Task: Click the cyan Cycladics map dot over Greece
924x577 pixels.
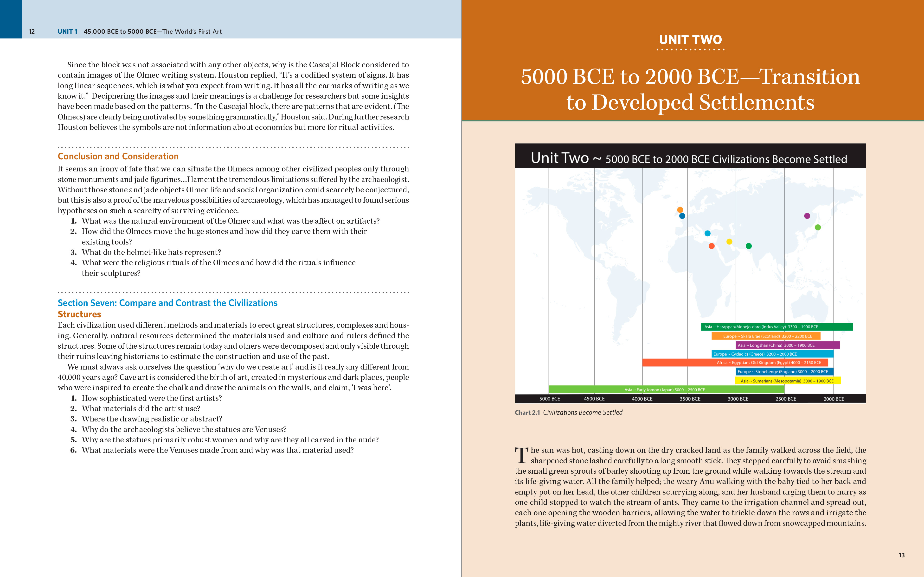Action: pyautogui.click(x=707, y=233)
